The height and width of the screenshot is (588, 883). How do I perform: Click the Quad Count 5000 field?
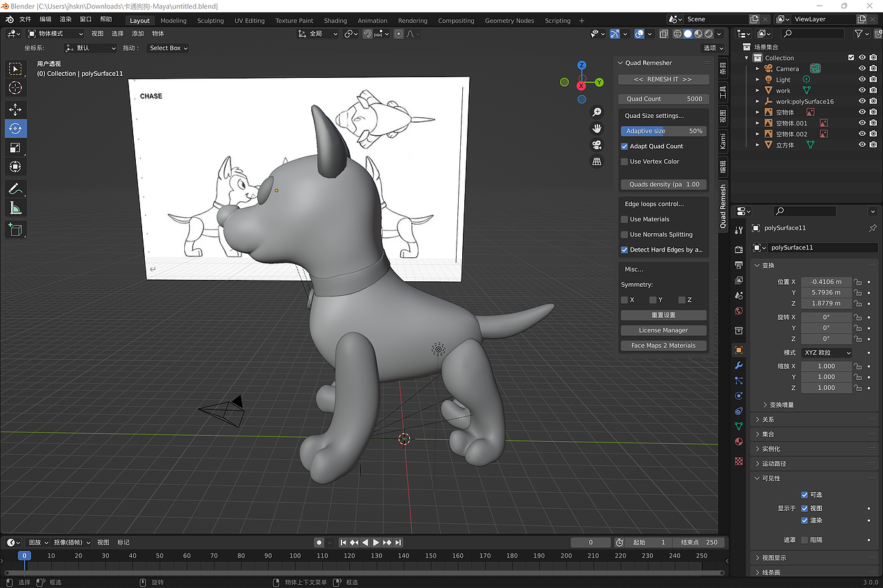(x=664, y=99)
